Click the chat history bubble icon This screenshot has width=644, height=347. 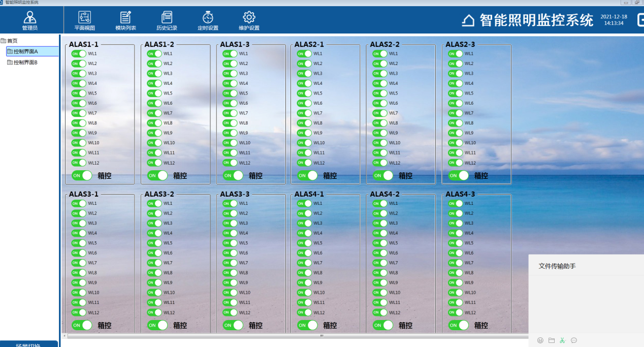click(574, 340)
